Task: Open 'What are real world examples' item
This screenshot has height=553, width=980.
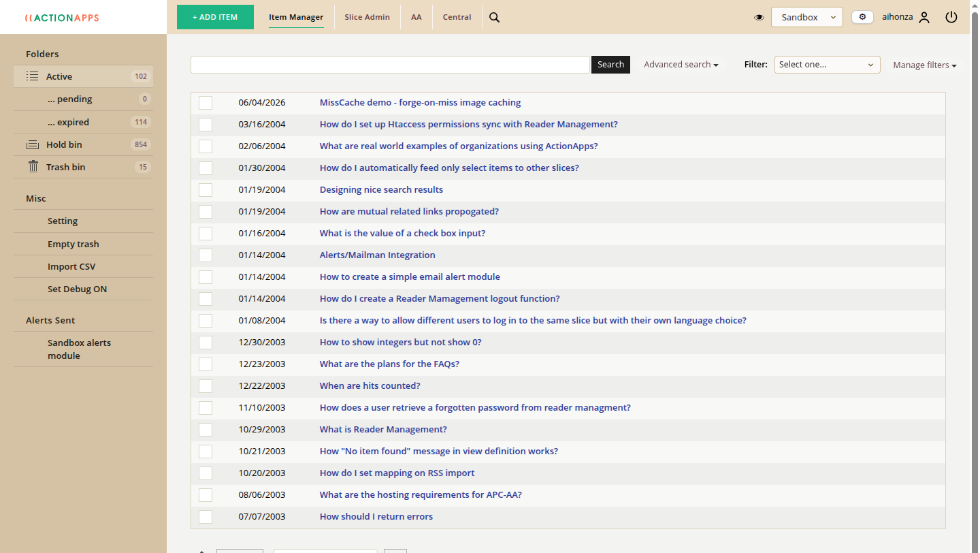Action: [459, 146]
